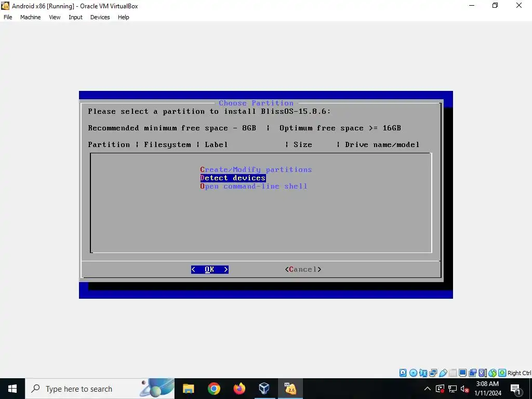Open the Machine menu
The image size is (532, 399).
[x=31, y=17]
